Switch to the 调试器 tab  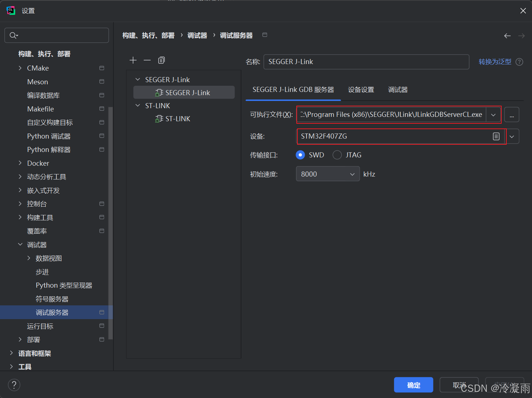tap(398, 90)
